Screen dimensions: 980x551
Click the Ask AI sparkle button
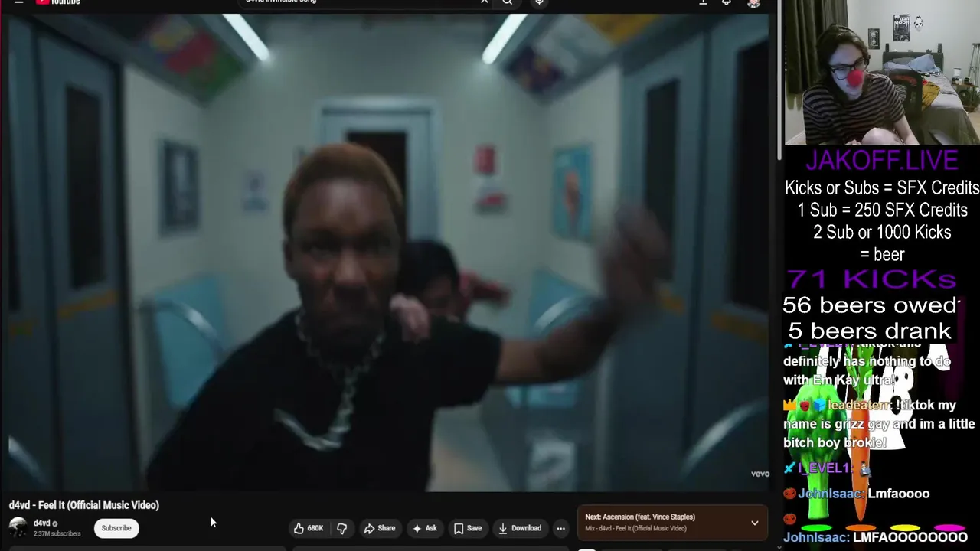424,528
